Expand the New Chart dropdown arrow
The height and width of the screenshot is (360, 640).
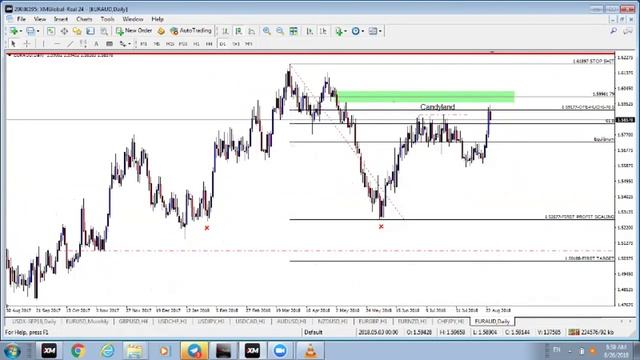pyautogui.click(x=21, y=31)
